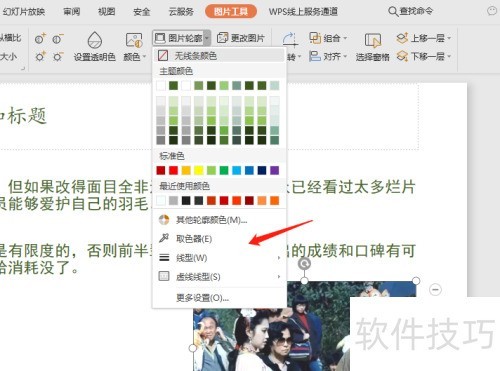Screen dimensions: 500x371
Task: Click the smiley feedback icon at top right
Action: 492,11
